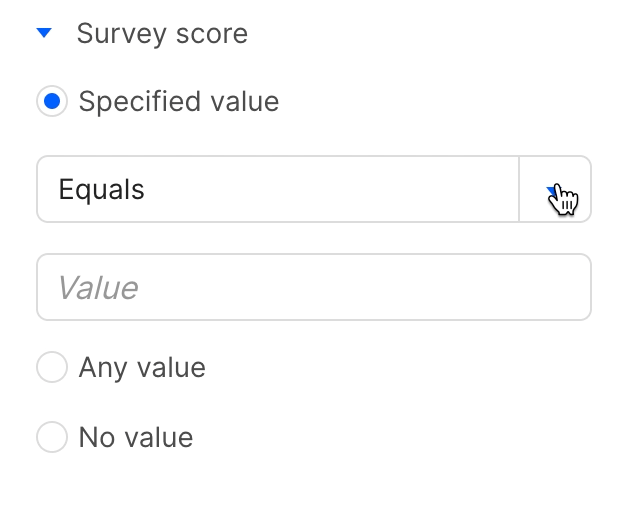Open the Equals operator dropdown
This screenshot has width=624, height=508.
(278, 189)
